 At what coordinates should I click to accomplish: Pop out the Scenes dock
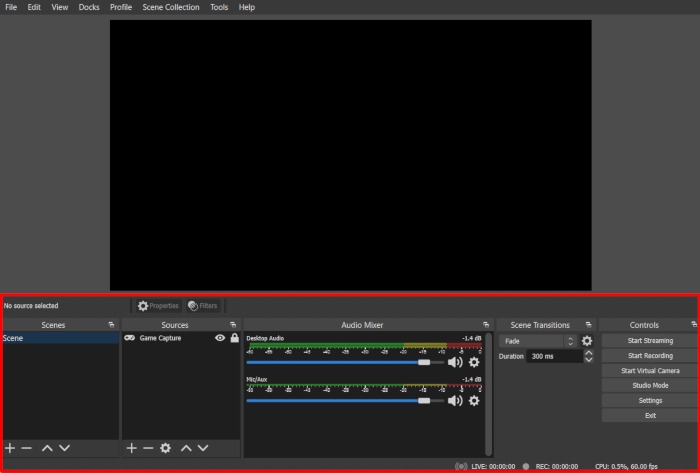click(111, 325)
